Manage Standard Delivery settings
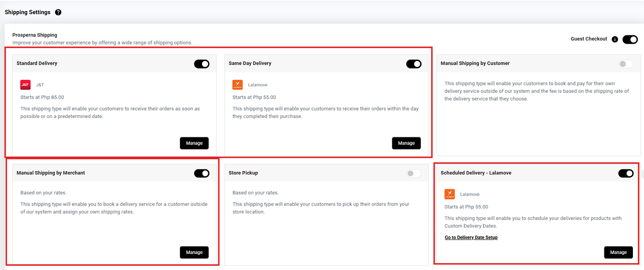Viewport: 644px width, 270px height. pos(194,143)
